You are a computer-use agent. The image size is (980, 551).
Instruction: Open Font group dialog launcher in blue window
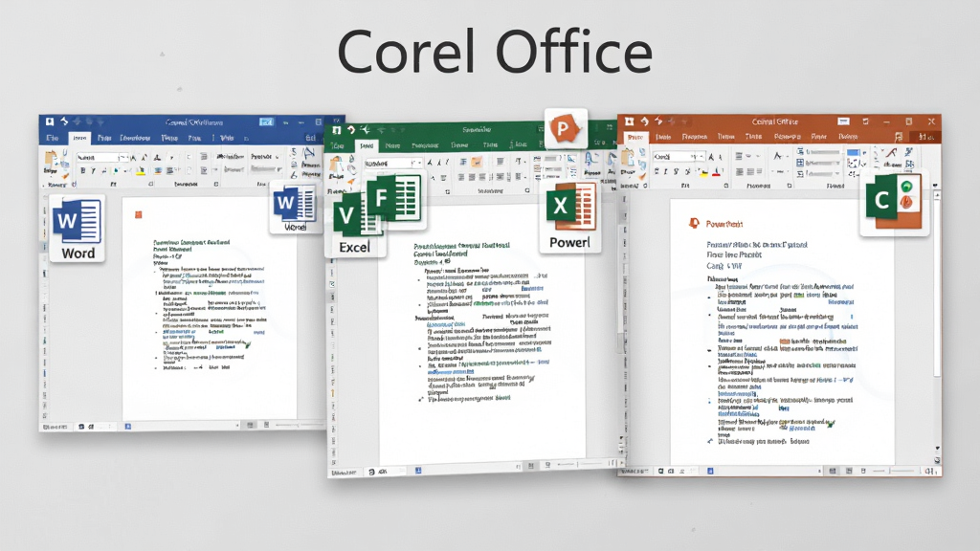tap(150, 185)
